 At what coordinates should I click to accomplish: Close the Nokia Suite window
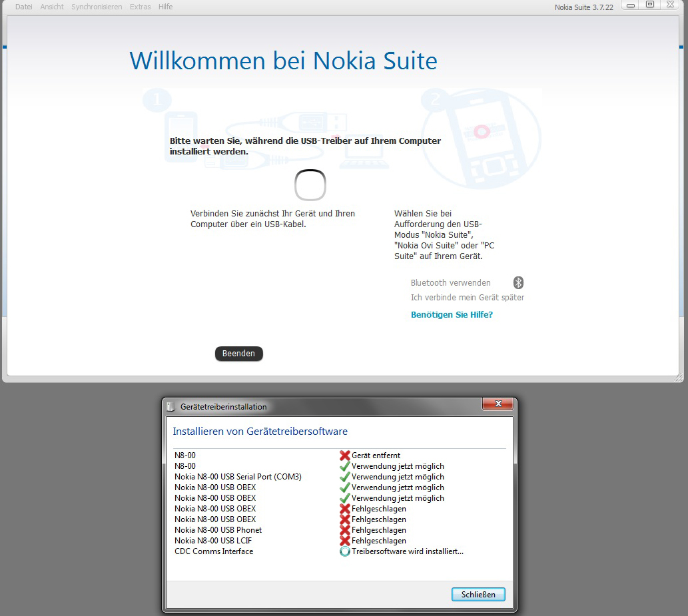pyautogui.click(x=670, y=5)
